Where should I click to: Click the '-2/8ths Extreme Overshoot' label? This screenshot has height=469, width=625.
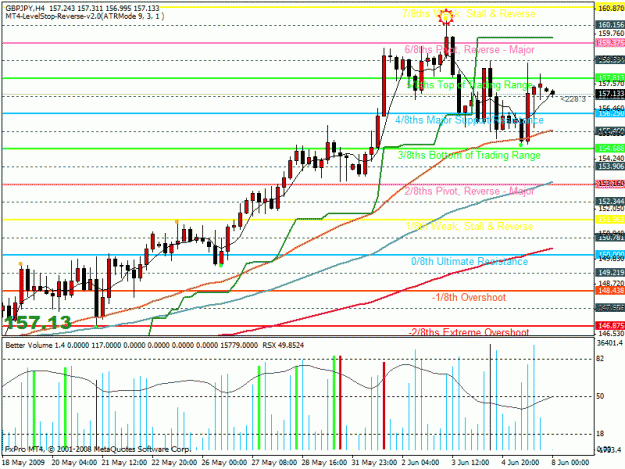pos(469,332)
